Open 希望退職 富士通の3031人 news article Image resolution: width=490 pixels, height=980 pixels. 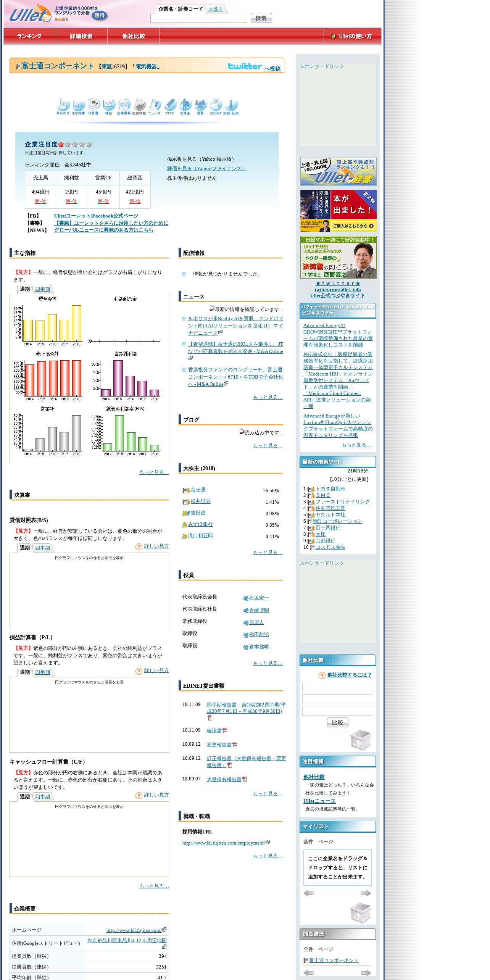click(x=235, y=348)
